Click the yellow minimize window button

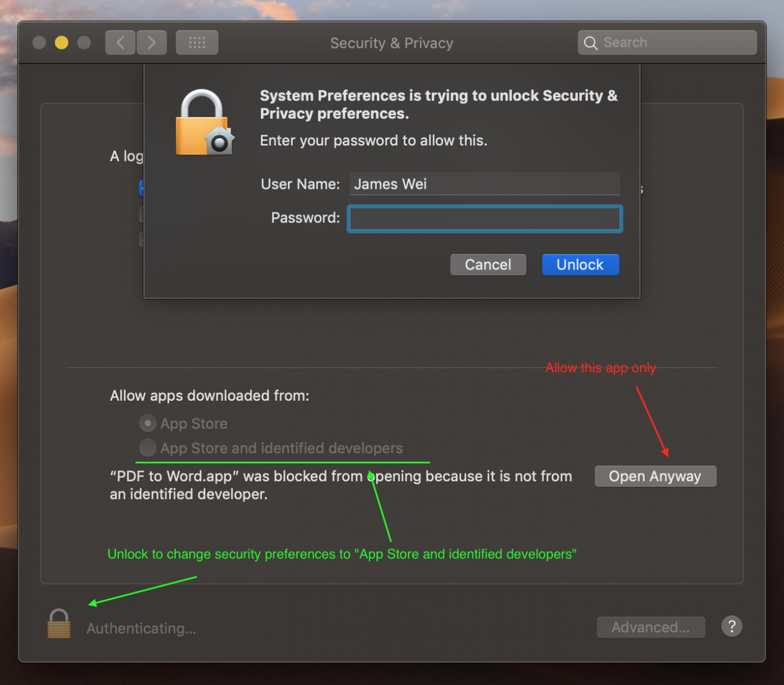(62, 43)
